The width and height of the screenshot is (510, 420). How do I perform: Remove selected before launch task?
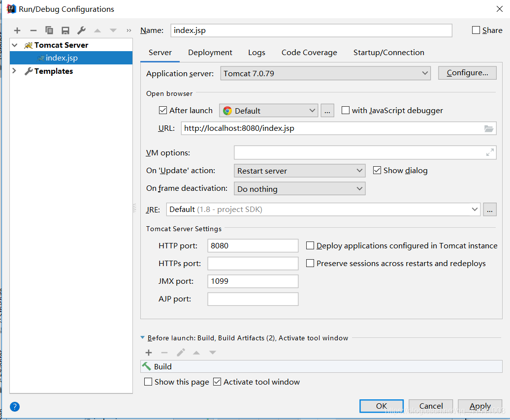click(164, 353)
